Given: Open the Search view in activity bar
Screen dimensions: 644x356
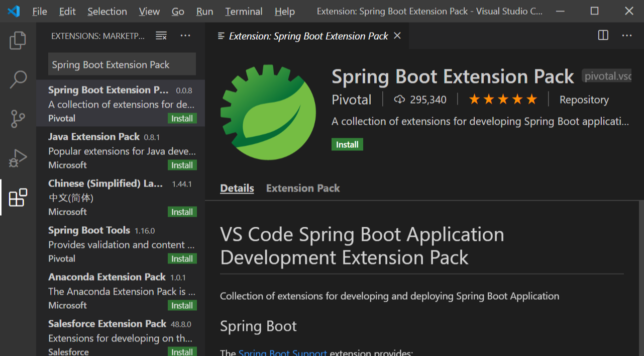Looking at the screenshot, I should pos(18,79).
